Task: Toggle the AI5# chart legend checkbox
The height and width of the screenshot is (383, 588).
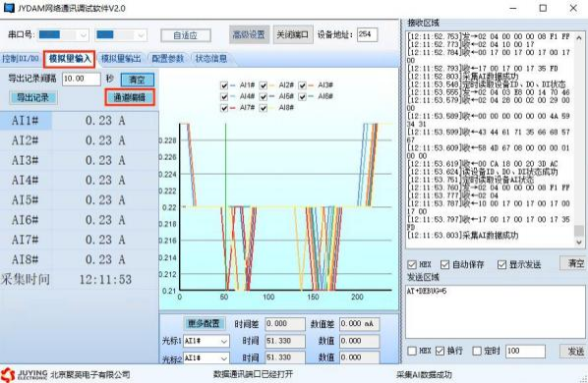Action: (x=264, y=97)
